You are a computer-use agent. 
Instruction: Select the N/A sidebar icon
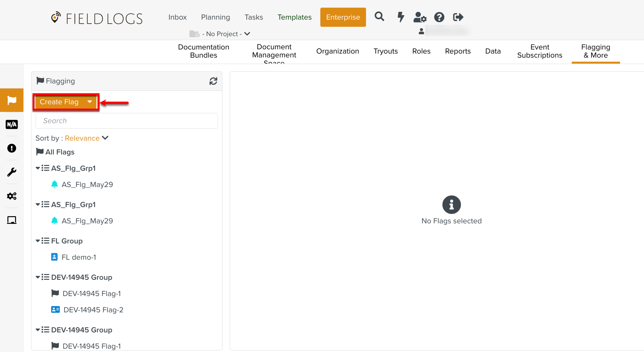point(12,124)
